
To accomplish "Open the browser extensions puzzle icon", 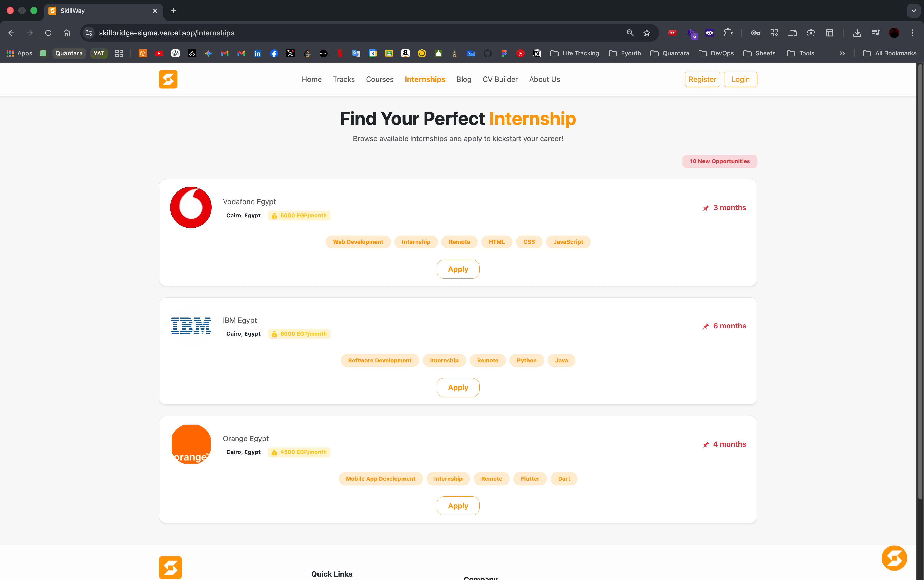I will pos(728,33).
